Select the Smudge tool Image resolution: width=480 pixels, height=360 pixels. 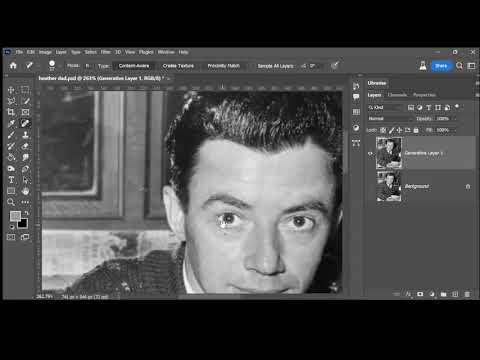point(25,157)
